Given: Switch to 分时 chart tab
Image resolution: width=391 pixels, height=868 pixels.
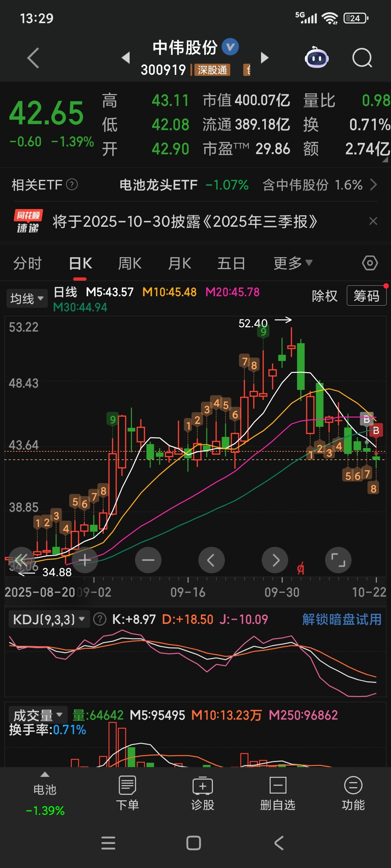Looking at the screenshot, I should [28, 263].
